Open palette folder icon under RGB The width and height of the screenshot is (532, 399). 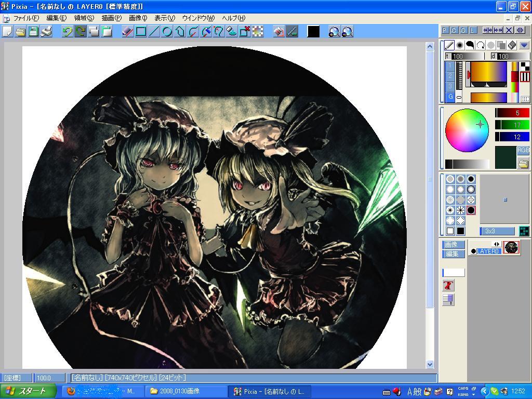click(x=524, y=164)
